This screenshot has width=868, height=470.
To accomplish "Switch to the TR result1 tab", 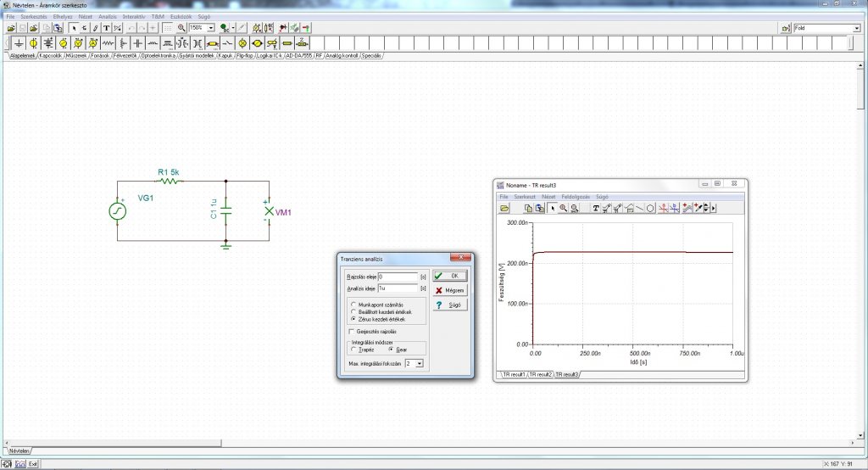I will click(514, 375).
